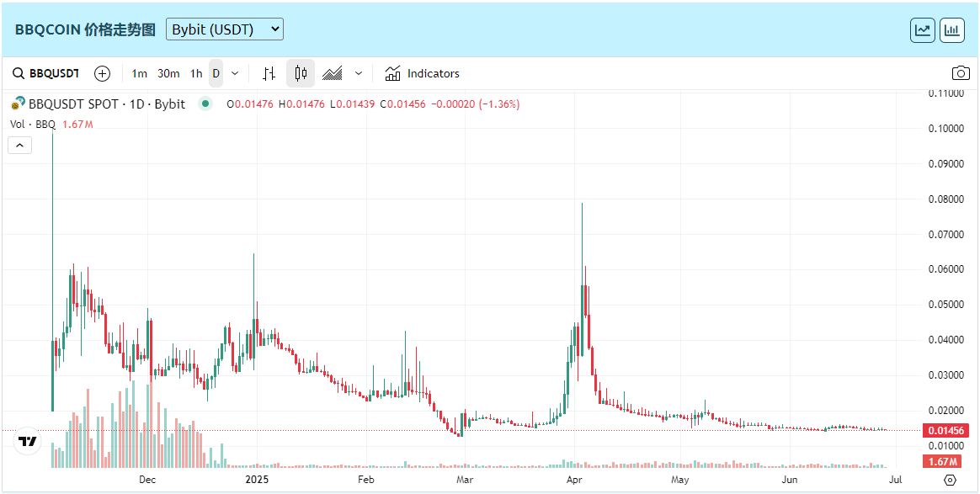Collapse the indicator legend chevron
The image size is (980, 494).
point(20,145)
